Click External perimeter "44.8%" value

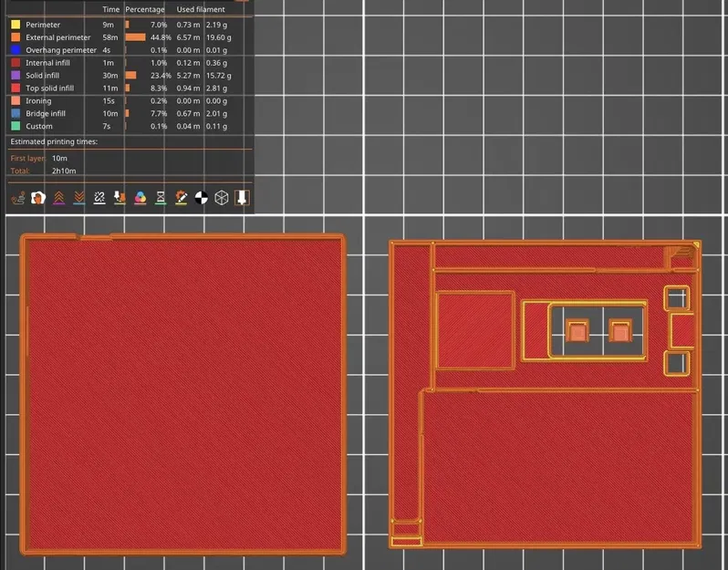pyautogui.click(x=161, y=37)
